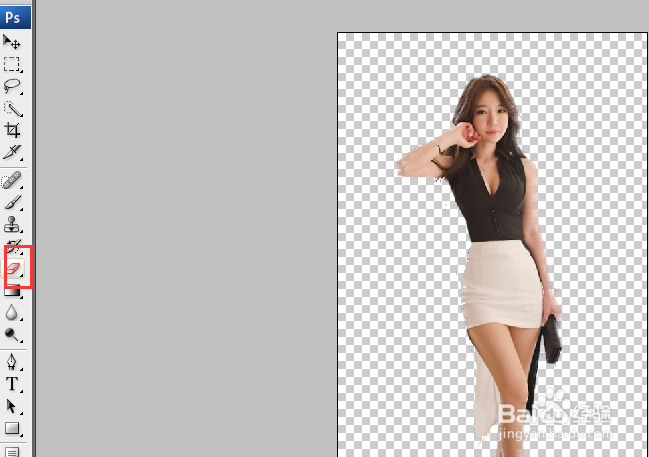Viewport: 649px width, 457px height.
Task: Select the Brush tool
Action: coord(12,202)
